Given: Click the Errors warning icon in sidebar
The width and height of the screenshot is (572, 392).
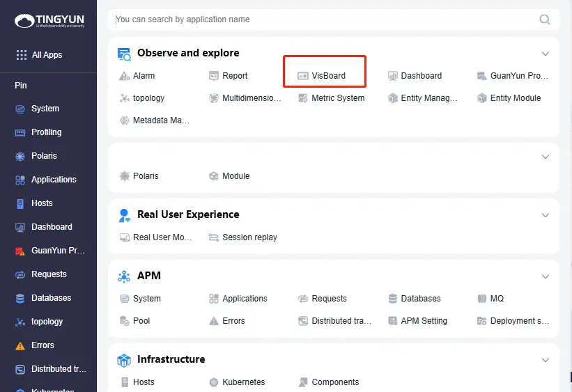Looking at the screenshot, I should click(x=20, y=345).
